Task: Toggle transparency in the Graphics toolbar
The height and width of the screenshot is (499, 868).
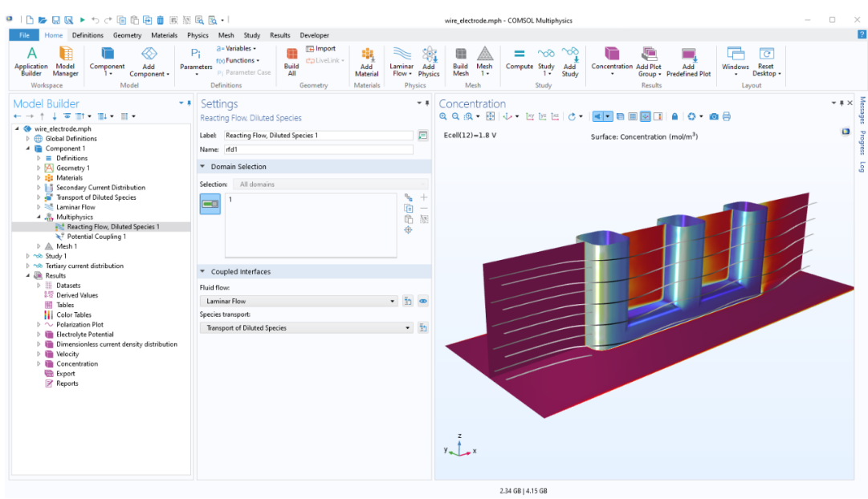Action: point(620,117)
